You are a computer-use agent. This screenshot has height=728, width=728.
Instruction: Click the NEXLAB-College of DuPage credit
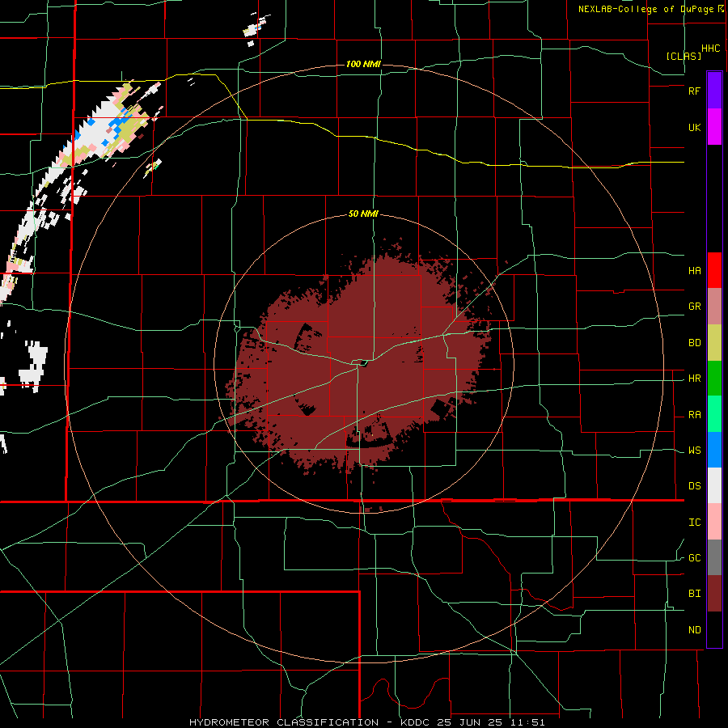(x=645, y=9)
